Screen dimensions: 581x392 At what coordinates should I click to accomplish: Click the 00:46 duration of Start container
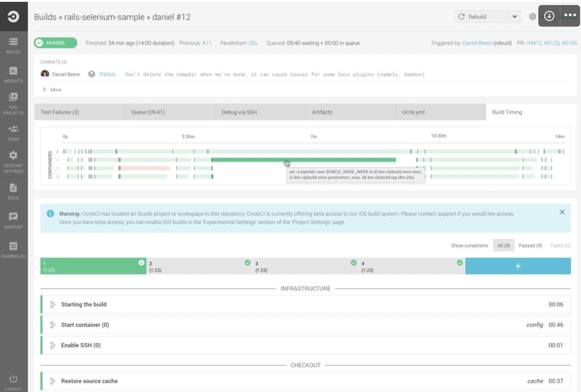click(556, 325)
